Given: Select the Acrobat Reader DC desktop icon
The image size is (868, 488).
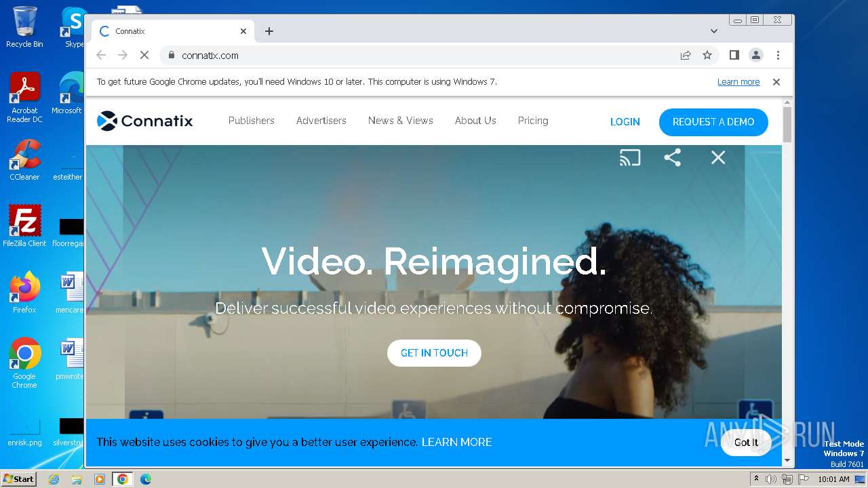Looking at the screenshot, I should 24,98.
